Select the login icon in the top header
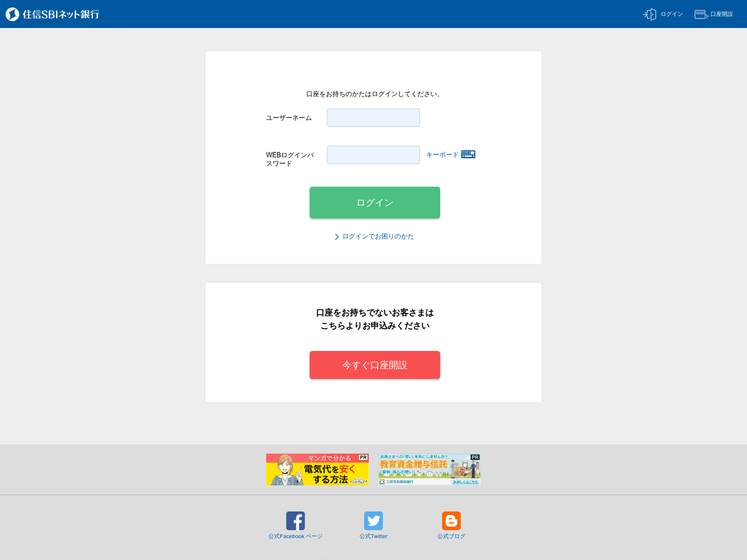This screenshot has height=560, width=747. pos(648,14)
